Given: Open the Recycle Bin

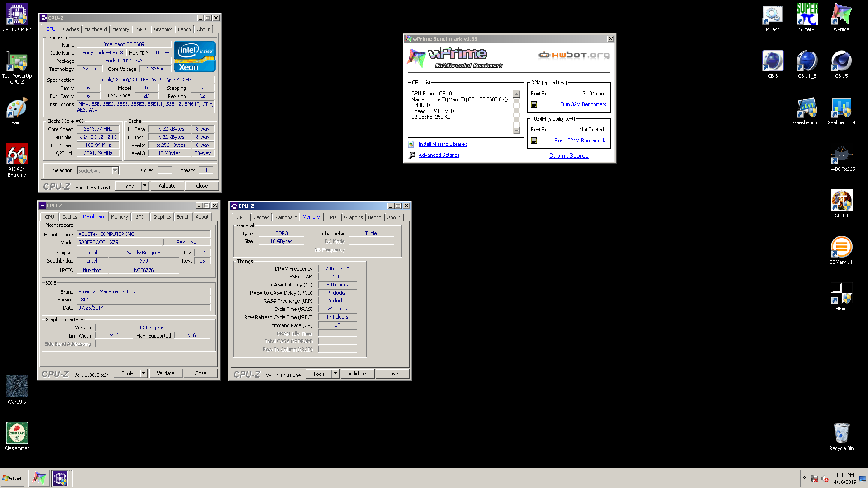Looking at the screenshot, I should point(841,436).
